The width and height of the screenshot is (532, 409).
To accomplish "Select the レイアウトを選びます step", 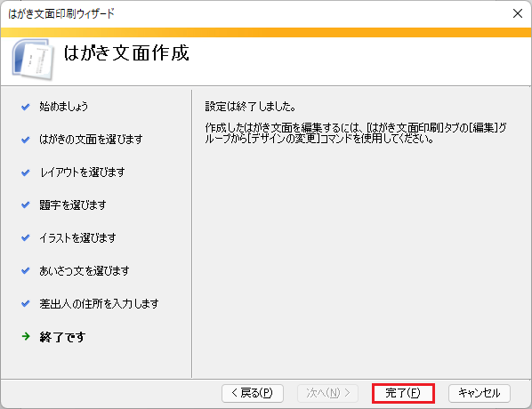I will [x=83, y=172].
